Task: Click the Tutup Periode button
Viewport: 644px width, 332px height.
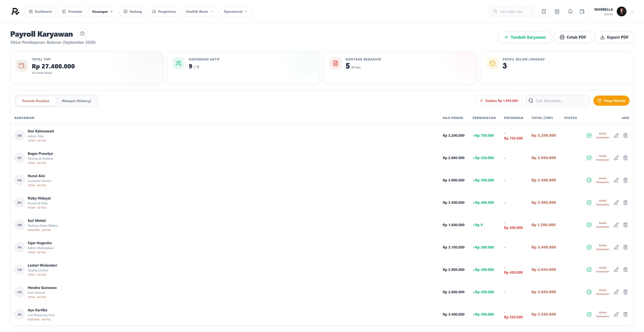Action: pos(611,101)
